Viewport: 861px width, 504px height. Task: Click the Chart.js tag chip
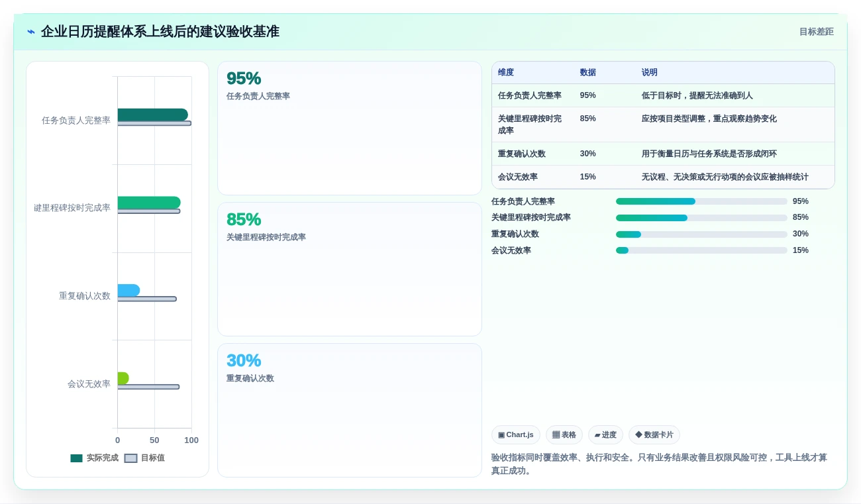pyautogui.click(x=516, y=434)
